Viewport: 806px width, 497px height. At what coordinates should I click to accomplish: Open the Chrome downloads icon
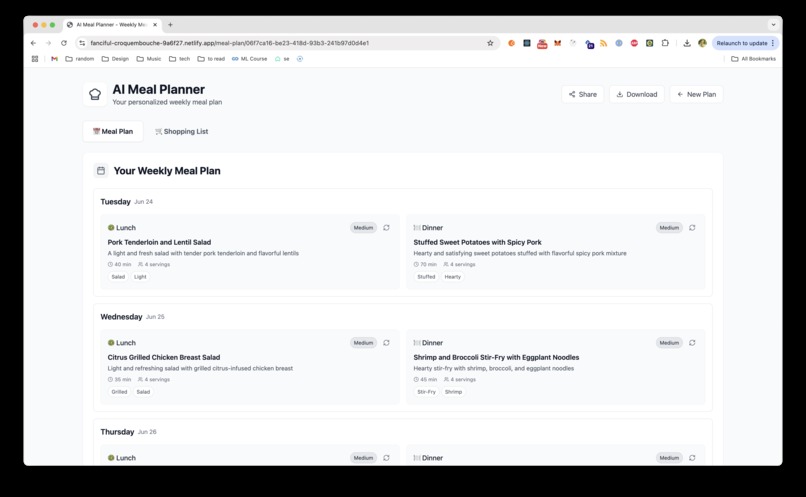687,43
